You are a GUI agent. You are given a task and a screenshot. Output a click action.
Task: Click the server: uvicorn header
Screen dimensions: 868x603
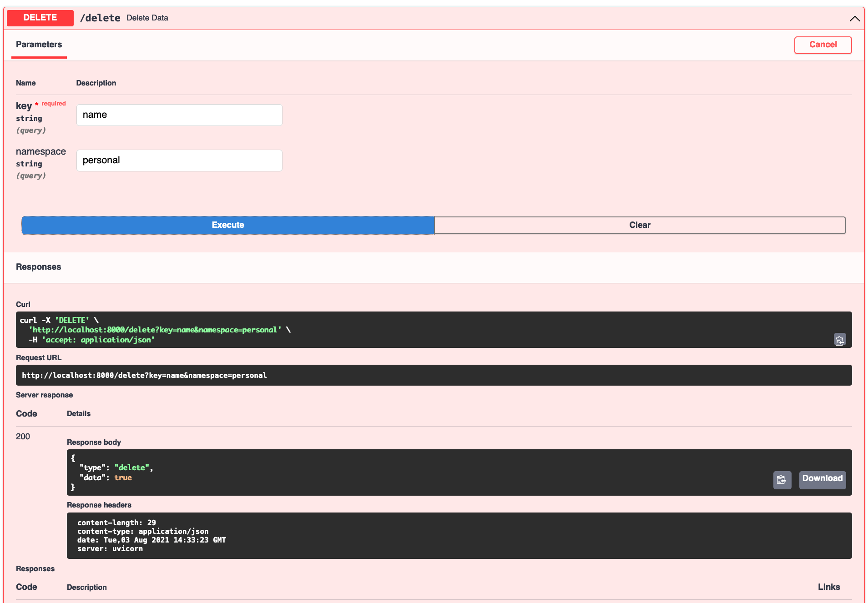pos(110,548)
